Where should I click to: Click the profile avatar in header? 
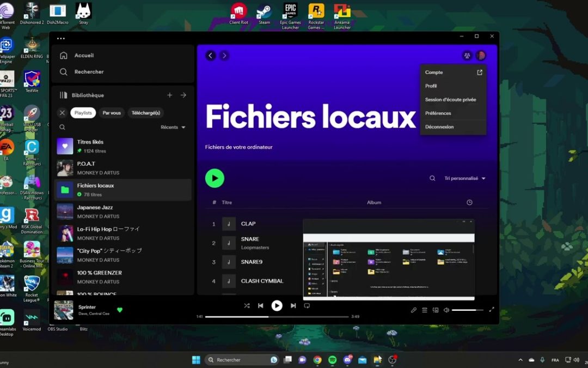click(481, 56)
